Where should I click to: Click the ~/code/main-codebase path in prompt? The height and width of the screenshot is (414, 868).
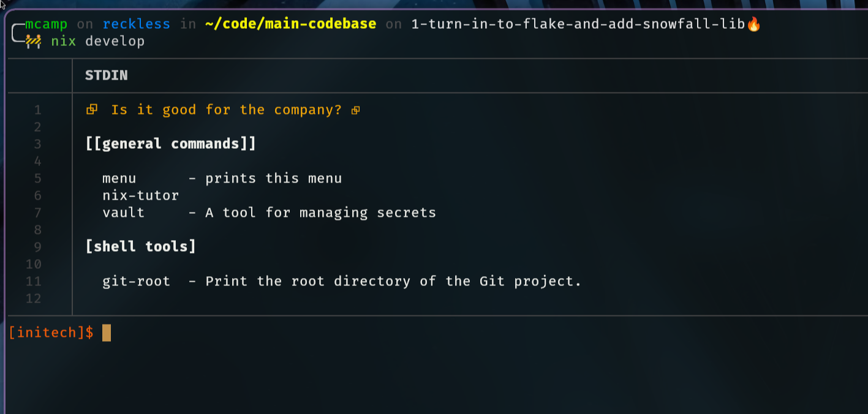(290, 24)
